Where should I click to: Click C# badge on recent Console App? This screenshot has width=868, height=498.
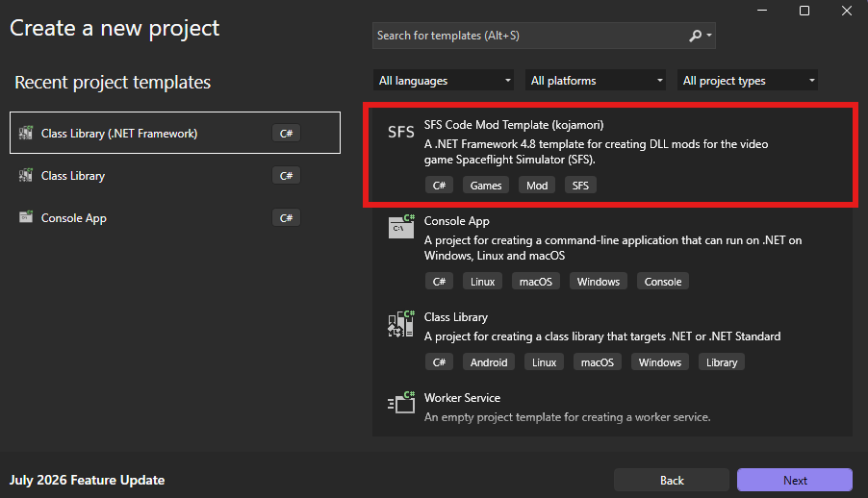click(x=286, y=217)
